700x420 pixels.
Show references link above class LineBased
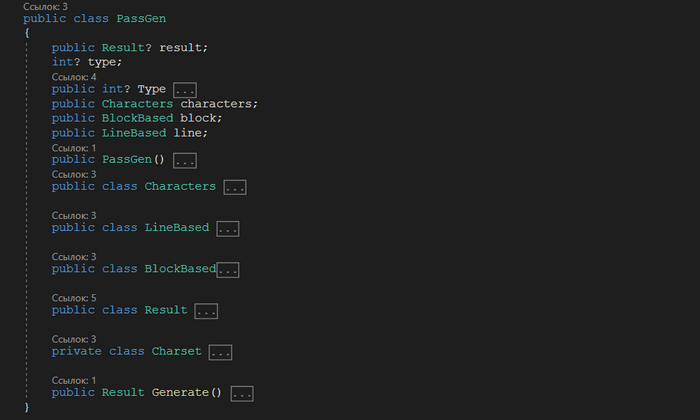(x=74, y=216)
